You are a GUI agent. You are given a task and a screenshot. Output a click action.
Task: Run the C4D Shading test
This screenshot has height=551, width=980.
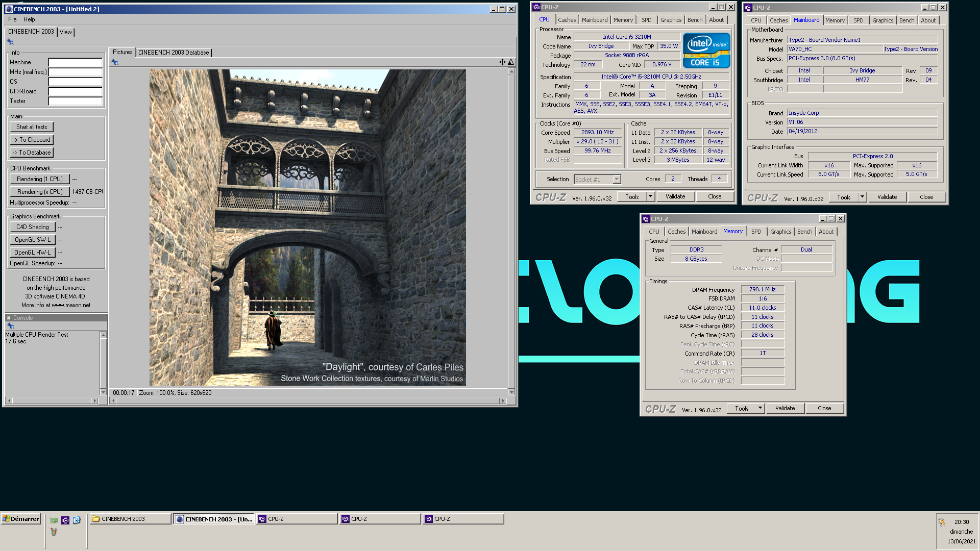tap(33, 227)
